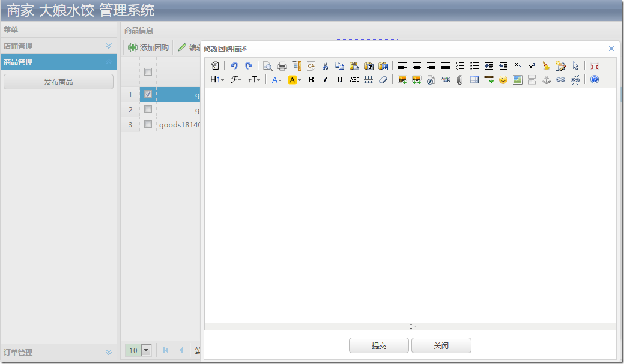Image resolution: width=624 pixels, height=364 pixels.
Task: Click the select all cursor icon
Action: (575, 66)
